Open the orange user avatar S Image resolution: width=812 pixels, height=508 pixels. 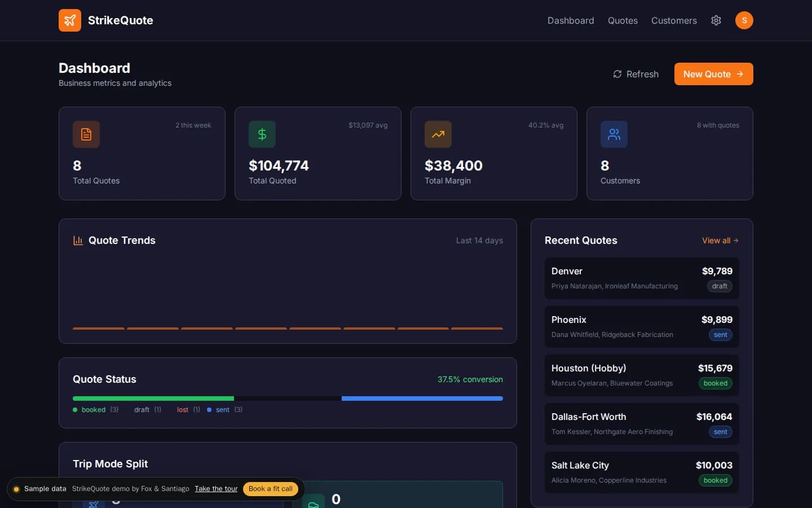744,20
